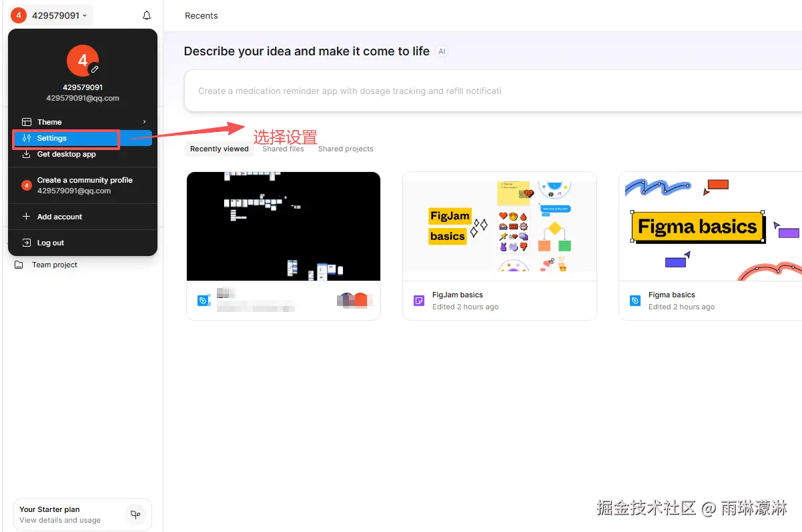Open the notifications bell icon
Image resolution: width=802 pixels, height=532 pixels.
point(147,15)
